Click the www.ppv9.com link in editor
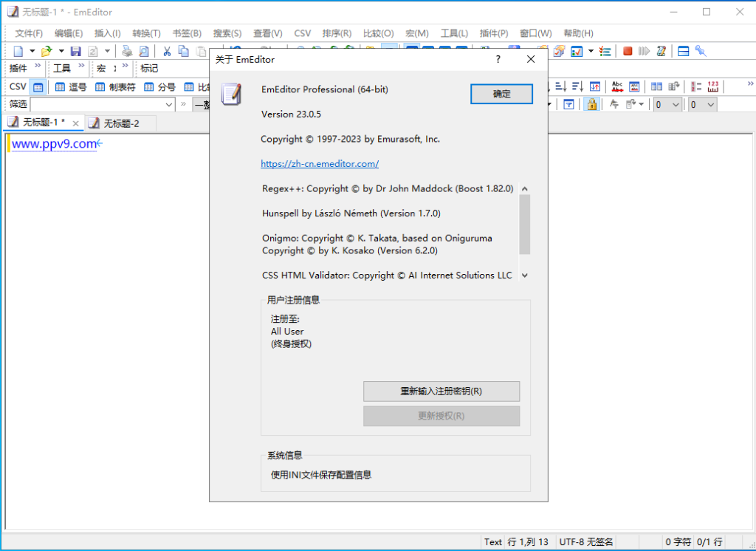 [x=54, y=144]
